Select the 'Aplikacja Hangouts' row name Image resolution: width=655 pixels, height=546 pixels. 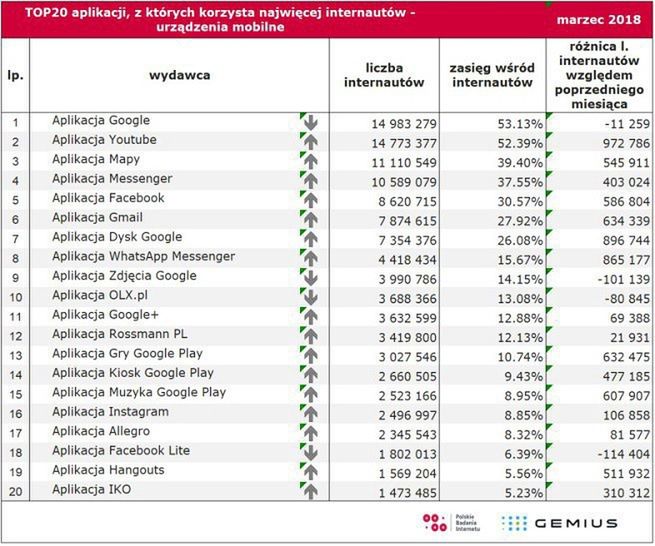coord(108,470)
